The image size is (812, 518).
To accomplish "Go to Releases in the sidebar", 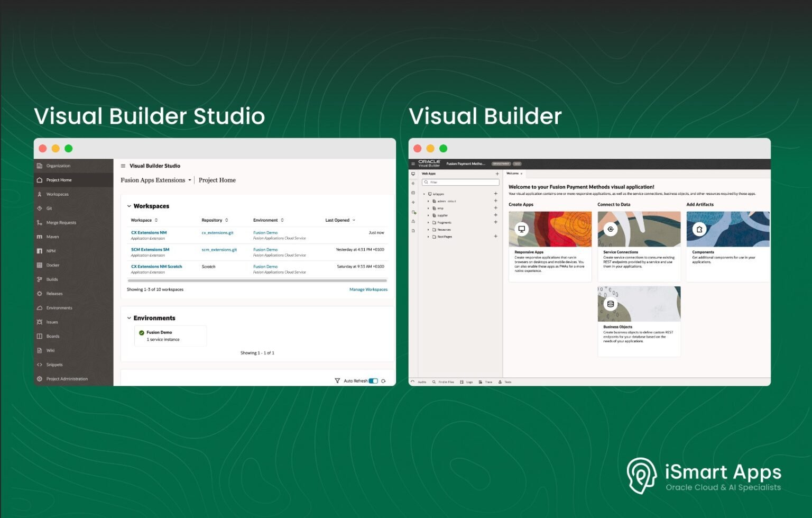I will [73, 294].
